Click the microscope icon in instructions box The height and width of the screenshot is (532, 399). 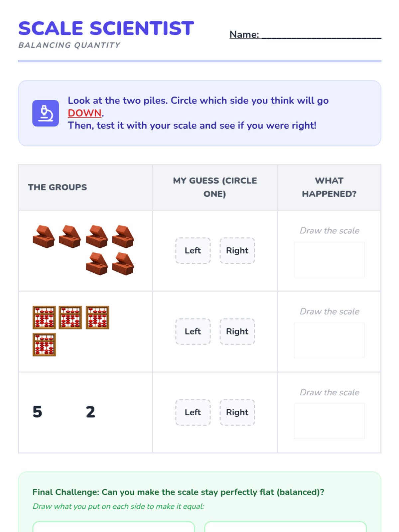(x=46, y=113)
